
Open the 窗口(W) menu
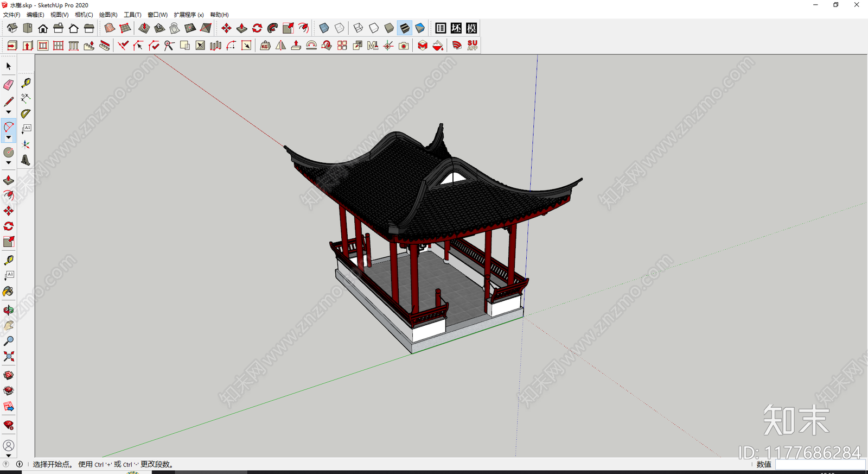[x=158, y=15]
